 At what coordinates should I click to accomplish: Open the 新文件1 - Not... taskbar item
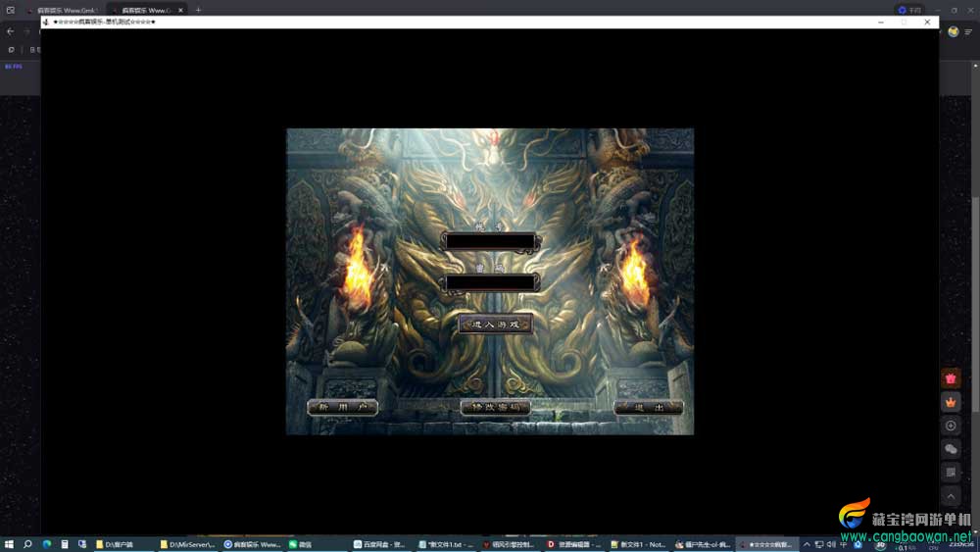coord(639,544)
